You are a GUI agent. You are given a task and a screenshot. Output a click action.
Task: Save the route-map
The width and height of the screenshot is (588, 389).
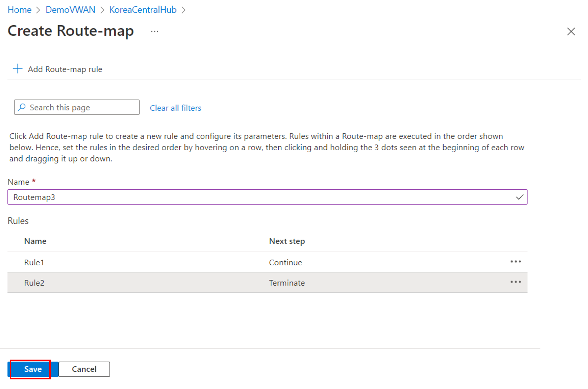[x=32, y=369]
